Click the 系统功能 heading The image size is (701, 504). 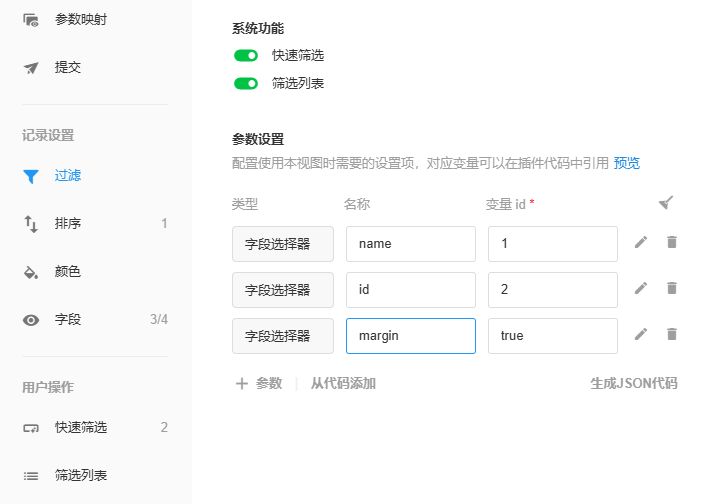pos(258,29)
